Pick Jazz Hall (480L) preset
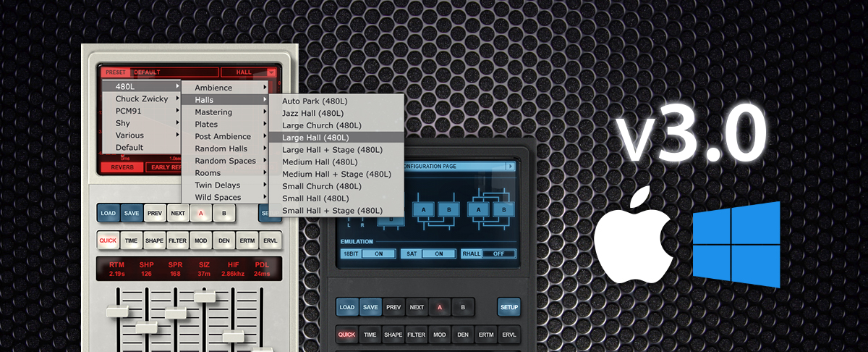Image resolution: width=868 pixels, height=352 pixels. pos(336,113)
